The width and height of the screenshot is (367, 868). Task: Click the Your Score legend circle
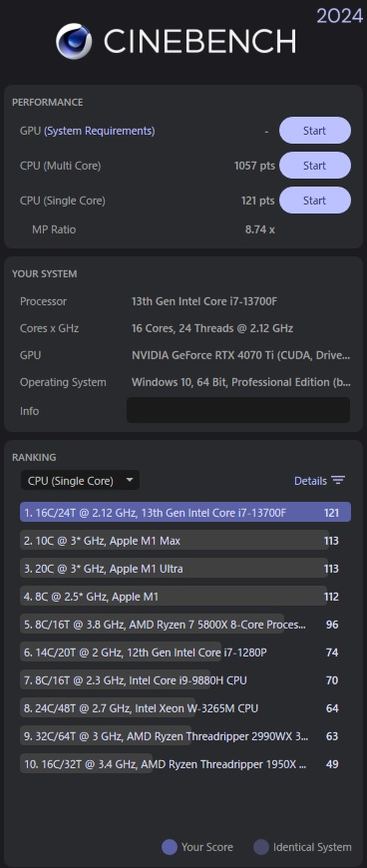pyautogui.click(x=170, y=847)
